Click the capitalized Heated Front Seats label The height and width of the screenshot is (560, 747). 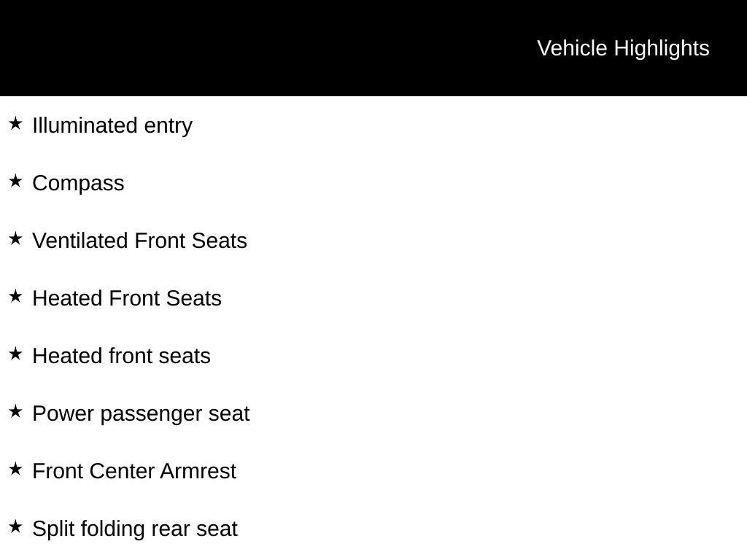(127, 298)
